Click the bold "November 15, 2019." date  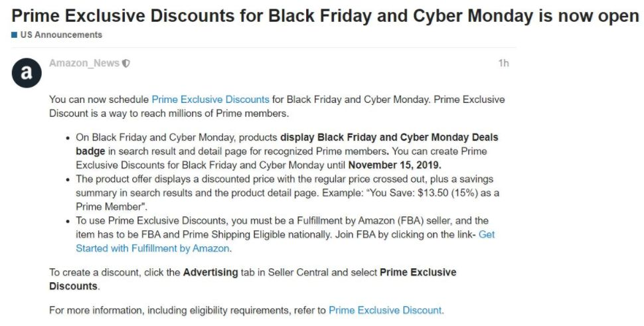pyautogui.click(x=394, y=165)
